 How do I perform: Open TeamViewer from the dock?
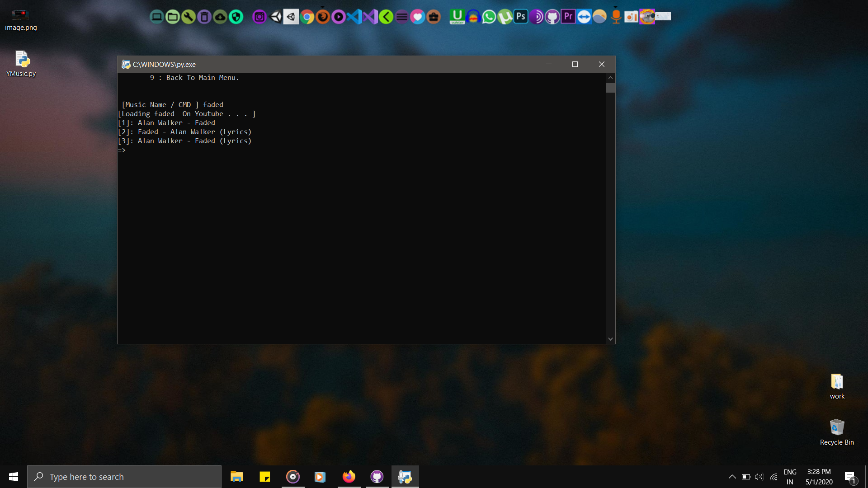click(x=584, y=17)
